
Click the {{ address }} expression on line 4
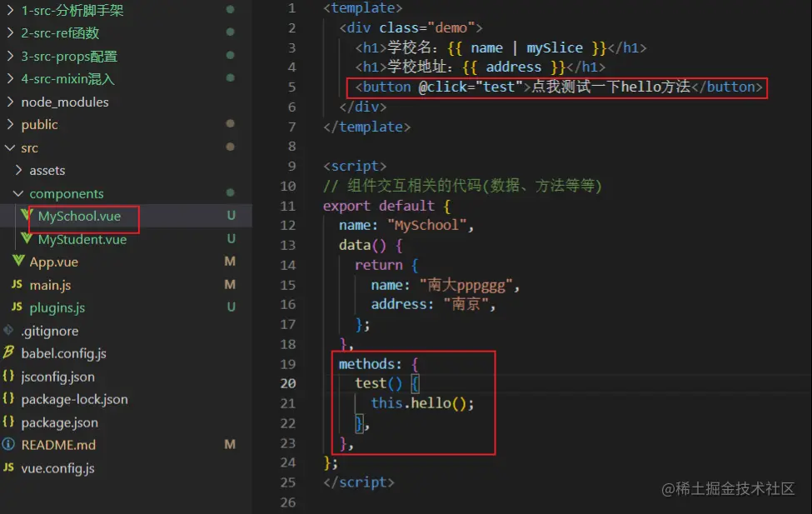pyautogui.click(x=514, y=67)
